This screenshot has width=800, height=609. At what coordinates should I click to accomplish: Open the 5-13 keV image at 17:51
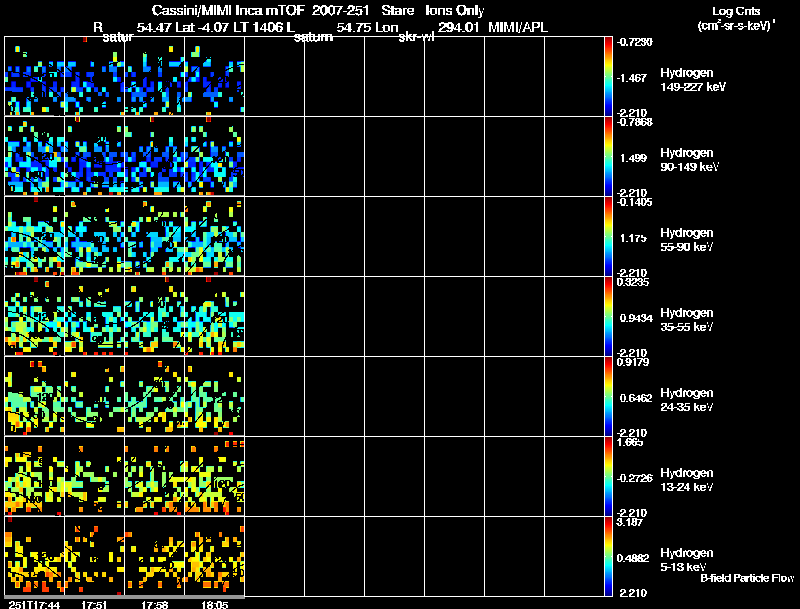tap(94, 556)
